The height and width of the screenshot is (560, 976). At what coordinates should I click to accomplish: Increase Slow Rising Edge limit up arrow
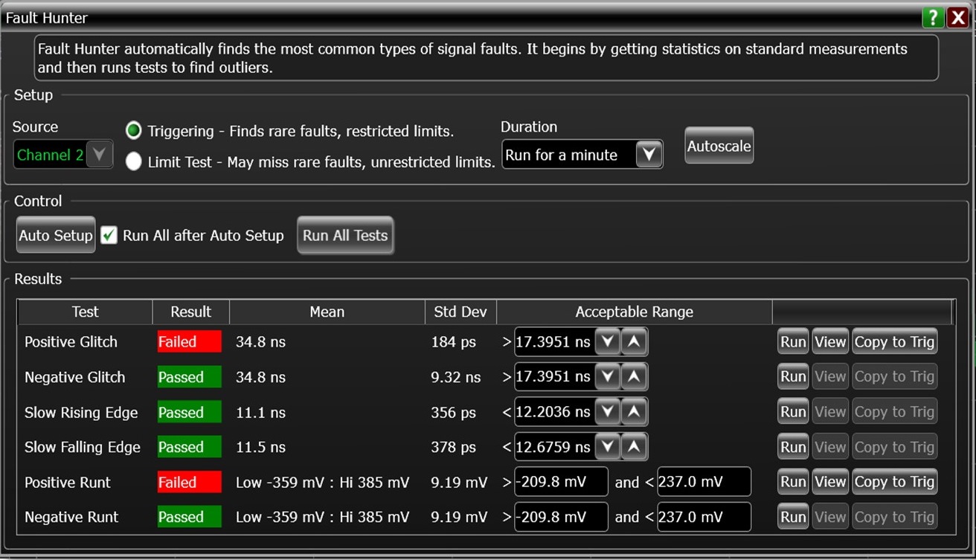(x=634, y=412)
